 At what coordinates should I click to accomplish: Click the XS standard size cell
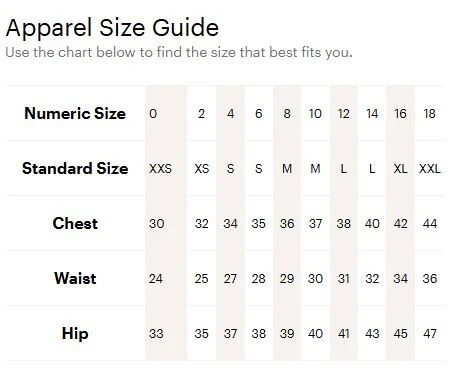202,169
